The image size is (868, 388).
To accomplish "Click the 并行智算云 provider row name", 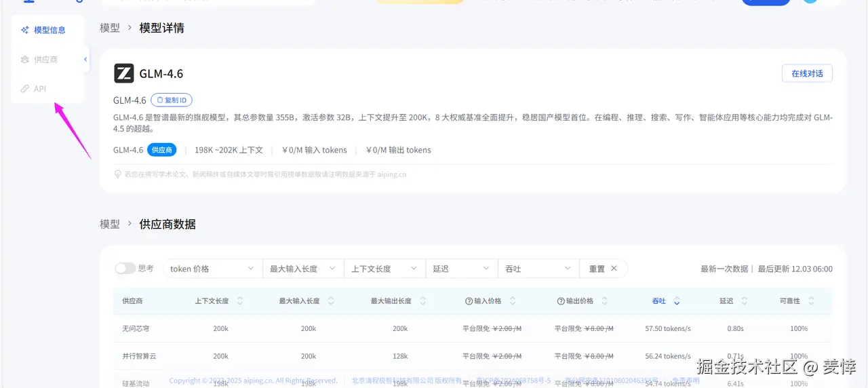I will [139, 356].
